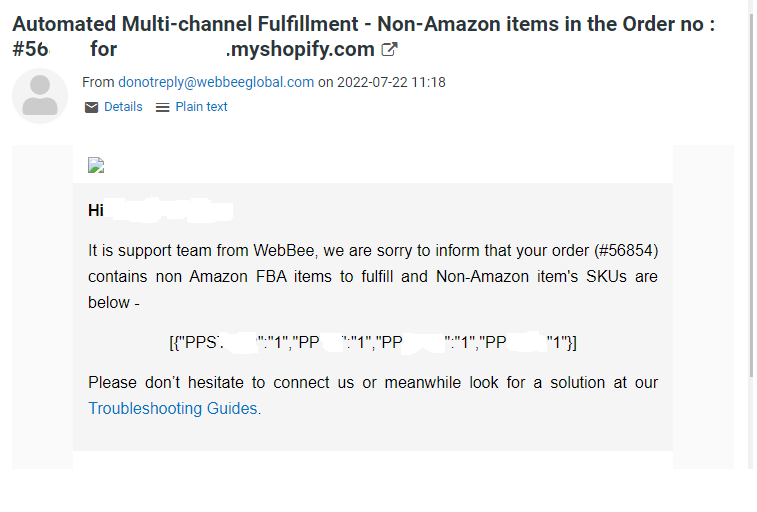Click the broken image placeholder in email body
The width and height of the screenshot is (757, 512).
tap(96, 166)
